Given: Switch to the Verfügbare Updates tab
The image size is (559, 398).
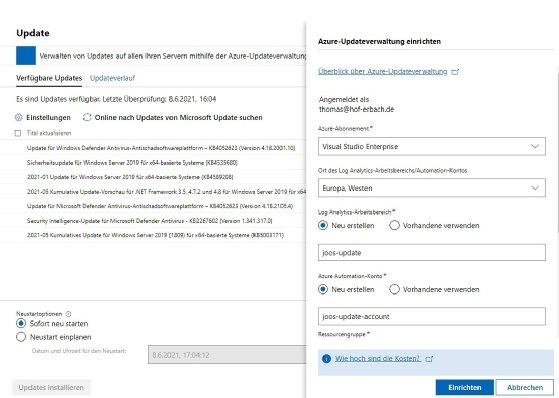Looking at the screenshot, I should click(49, 78).
